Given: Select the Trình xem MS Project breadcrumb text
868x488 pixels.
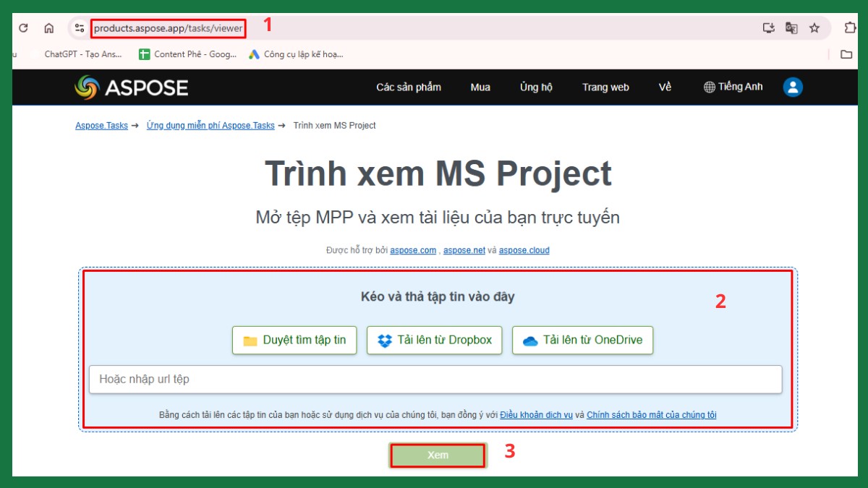Looking at the screenshot, I should [x=334, y=126].
